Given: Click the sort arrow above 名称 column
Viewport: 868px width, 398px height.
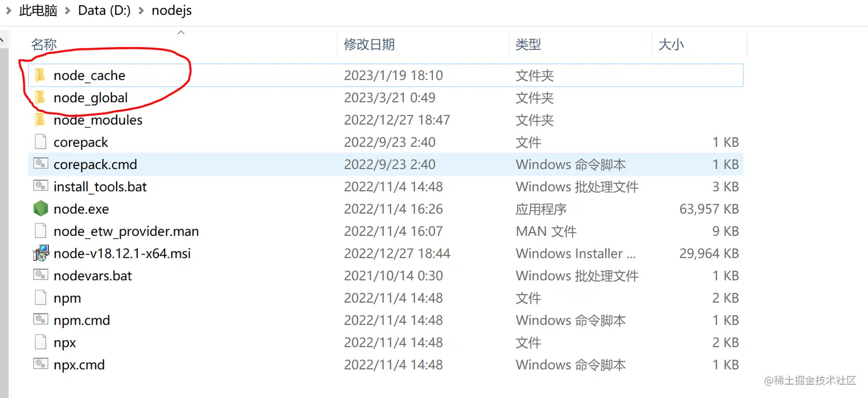Looking at the screenshot, I should pyautogui.click(x=180, y=33).
